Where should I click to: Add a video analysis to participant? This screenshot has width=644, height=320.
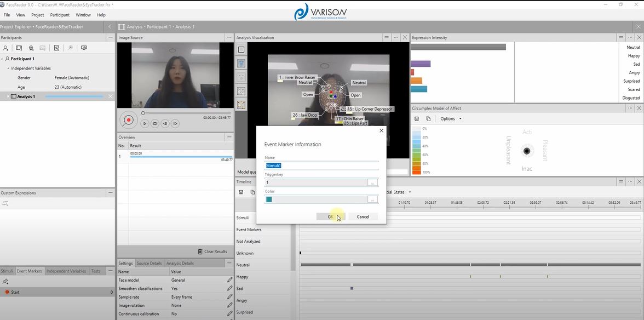tap(19, 48)
